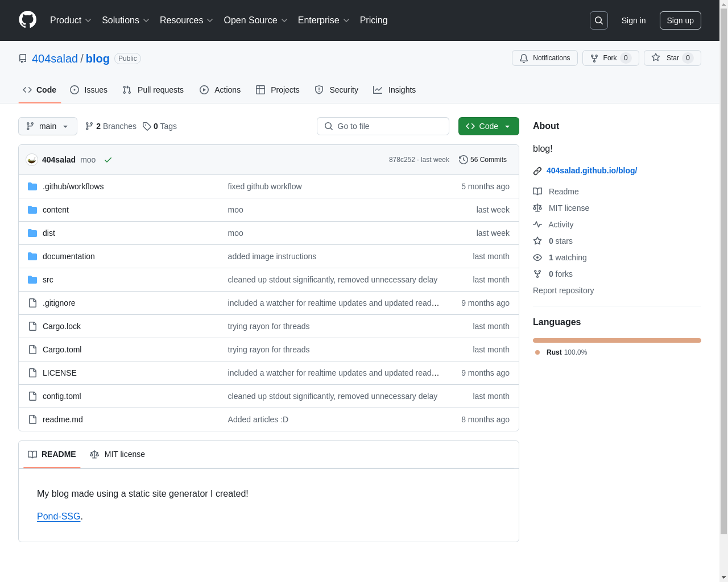Click the .github/workflows folder icon

click(32, 186)
